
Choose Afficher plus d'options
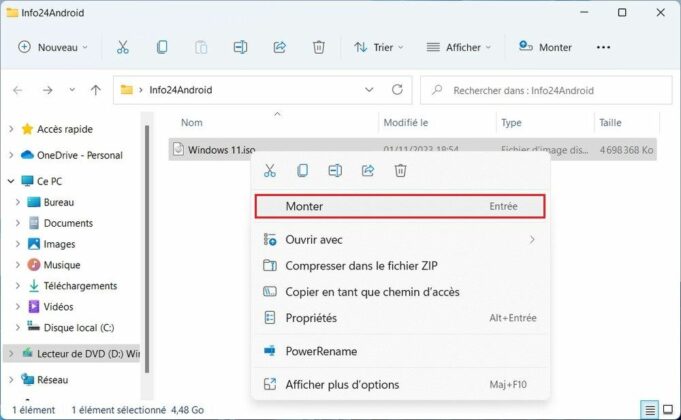(x=400, y=384)
